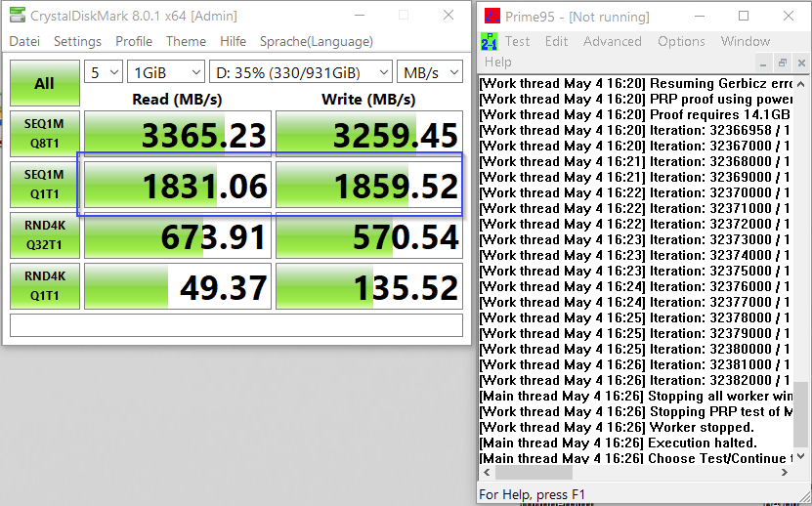This screenshot has height=506, width=812.
Task: Click the log line 'Stopping all worker'
Action: pos(635,397)
